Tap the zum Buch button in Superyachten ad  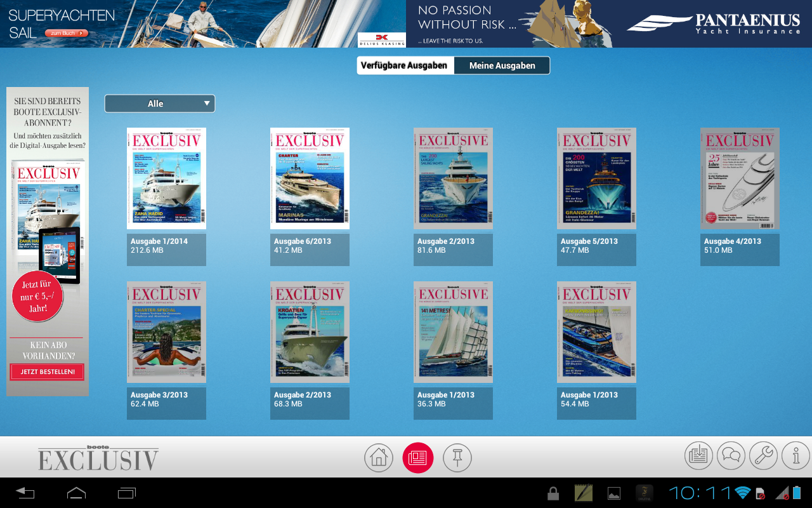(67, 33)
